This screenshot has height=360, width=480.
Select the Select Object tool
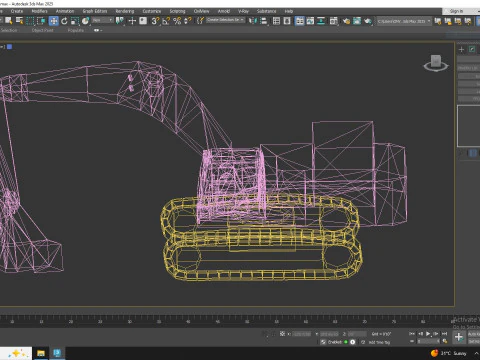tap(9, 21)
